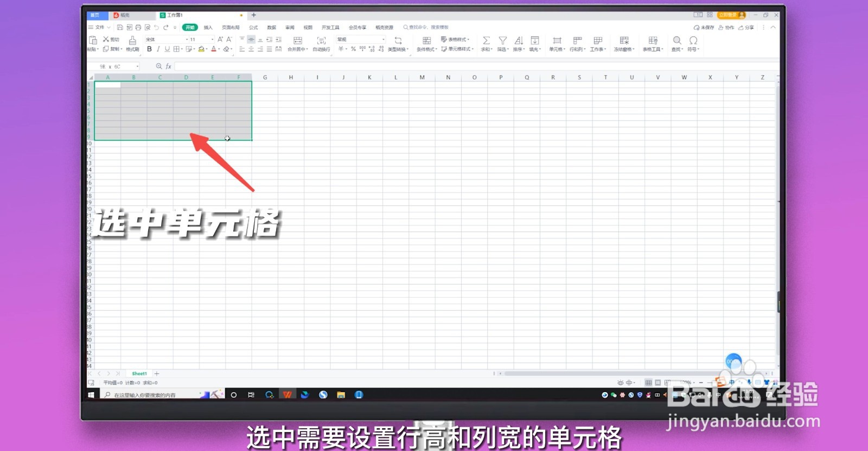Decrease font size with the smaller A icon
868x451 pixels.
(229, 39)
